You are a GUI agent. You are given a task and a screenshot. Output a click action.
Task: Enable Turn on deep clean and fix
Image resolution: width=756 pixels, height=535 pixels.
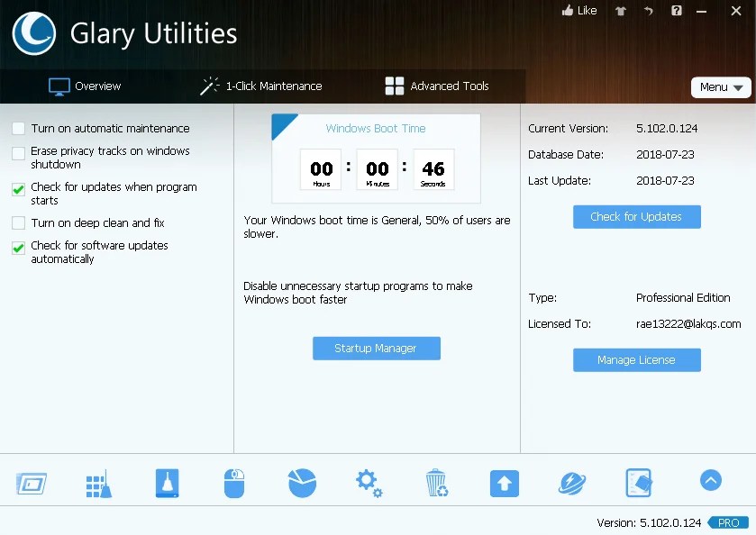click(x=18, y=222)
